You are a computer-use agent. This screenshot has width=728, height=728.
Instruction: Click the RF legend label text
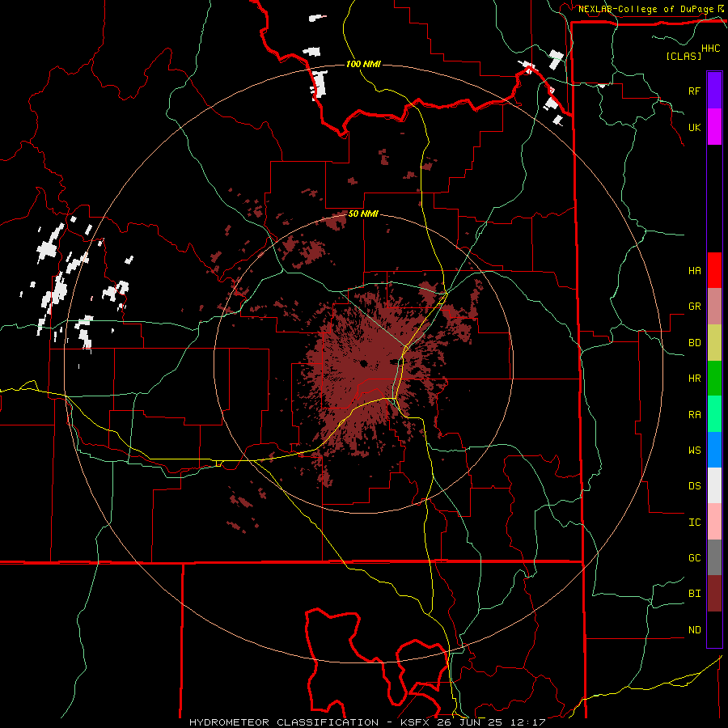tap(695, 91)
